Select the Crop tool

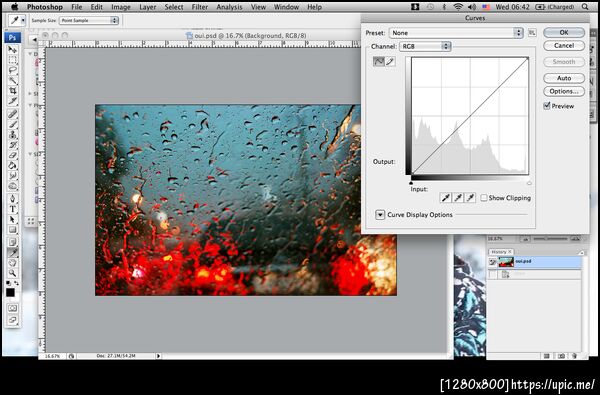click(x=12, y=91)
